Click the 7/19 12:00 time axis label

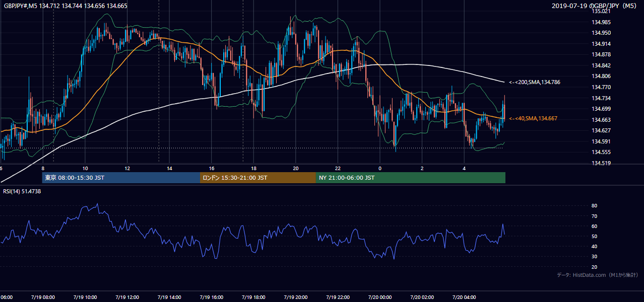coord(127,297)
